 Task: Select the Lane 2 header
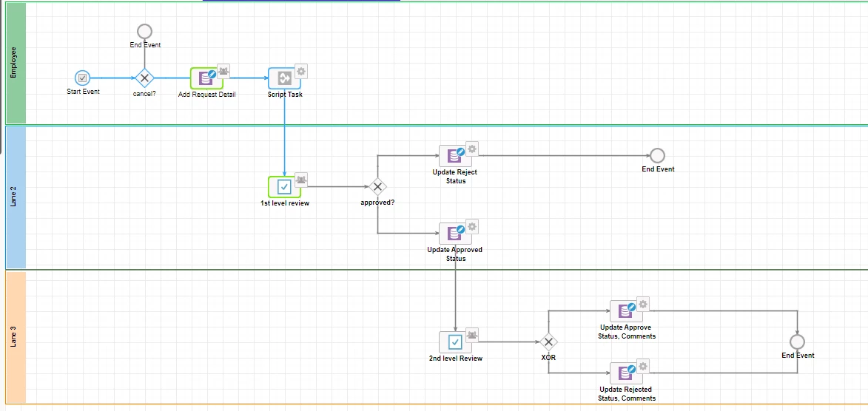tap(16, 198)
